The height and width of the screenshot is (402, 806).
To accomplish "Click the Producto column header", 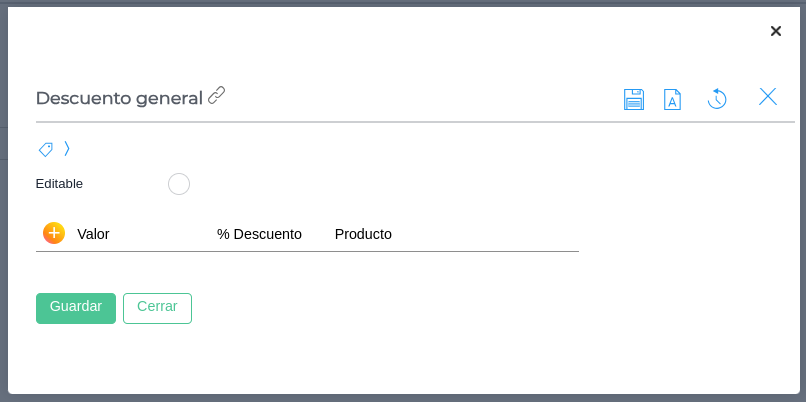I will click(x=363, y=234).
